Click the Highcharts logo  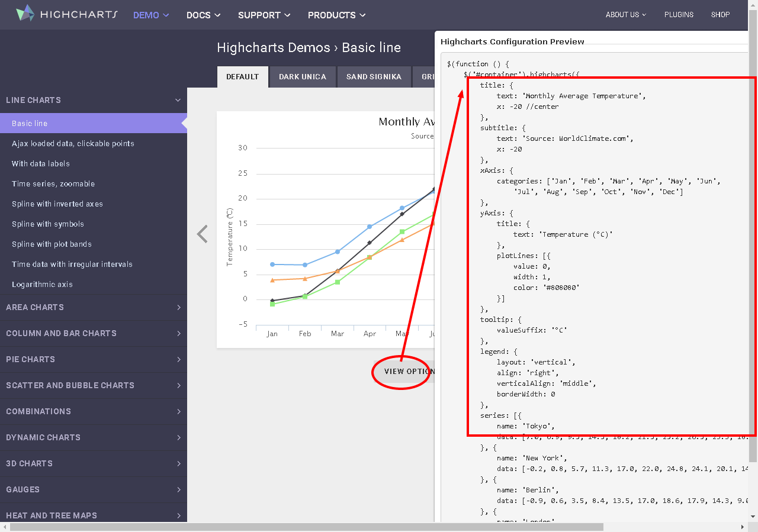click(66, 14)
